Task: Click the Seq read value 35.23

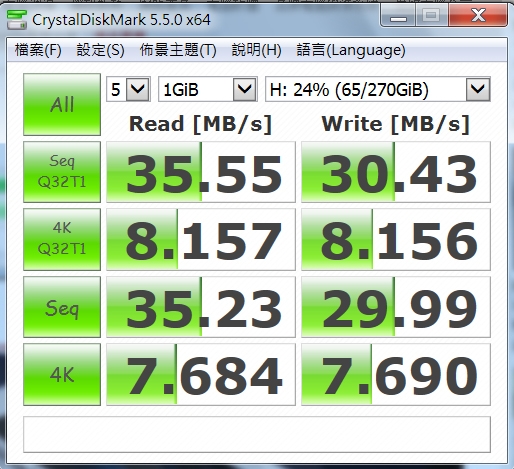Action: (x=201, y=307)
